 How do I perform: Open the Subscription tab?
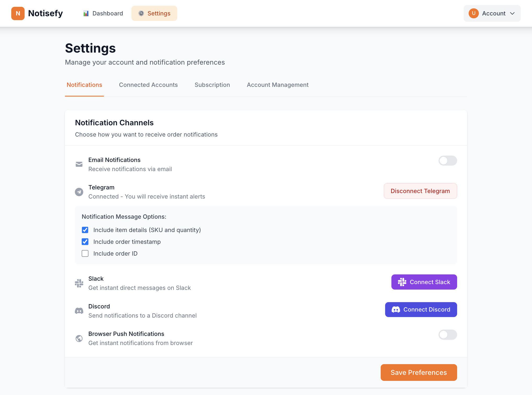212,85
